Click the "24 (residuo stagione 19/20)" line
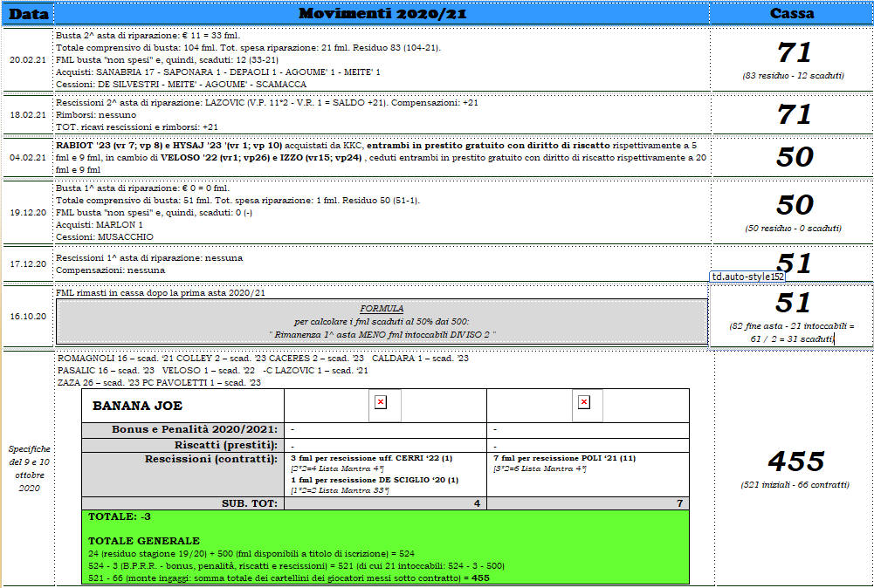 [x=251, y=554]
